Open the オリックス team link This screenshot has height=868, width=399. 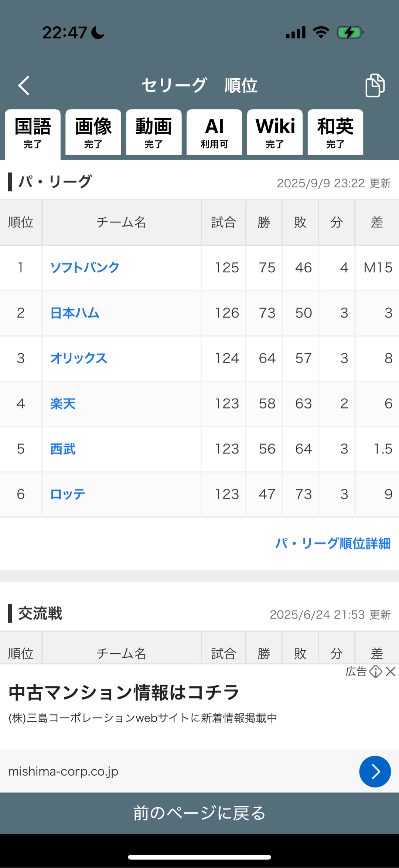(x=78, y=358)
